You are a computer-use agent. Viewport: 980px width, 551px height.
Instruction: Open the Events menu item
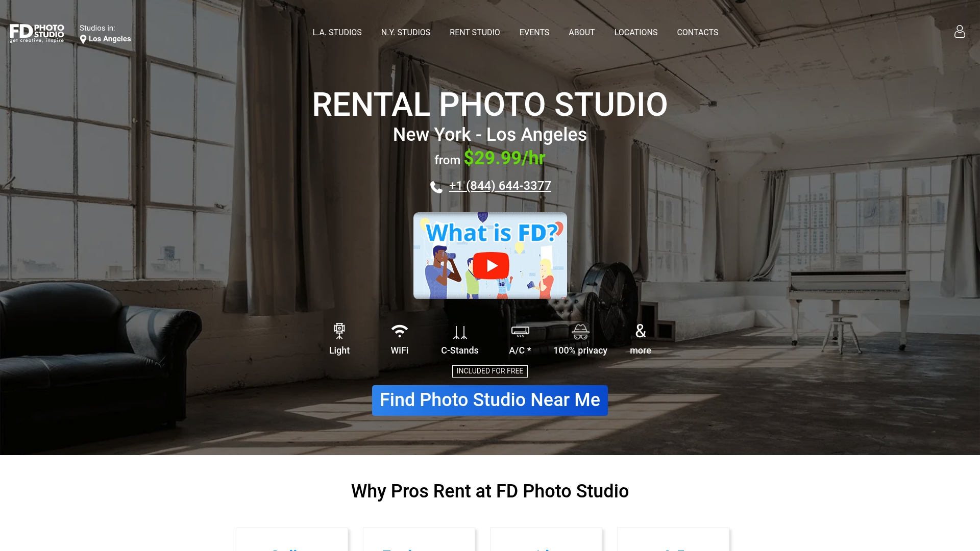point(534,32)
